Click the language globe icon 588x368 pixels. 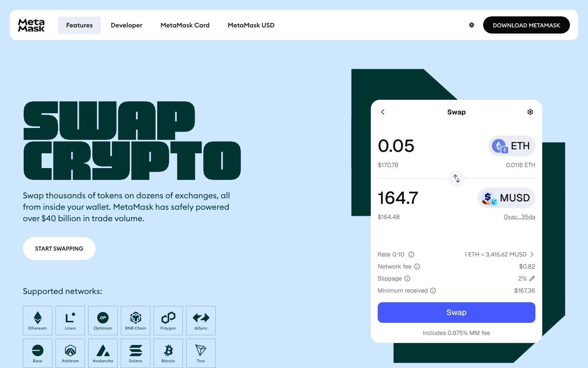pyautogui.click(x=472, y=25)
